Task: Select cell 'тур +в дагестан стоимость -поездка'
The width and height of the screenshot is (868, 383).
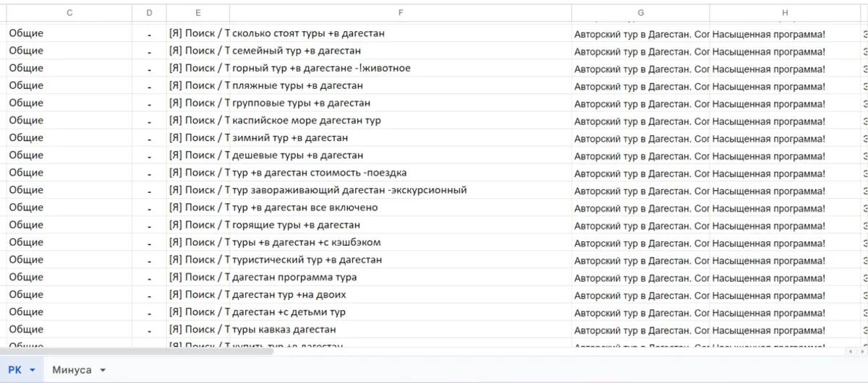Action: (401, 173)
